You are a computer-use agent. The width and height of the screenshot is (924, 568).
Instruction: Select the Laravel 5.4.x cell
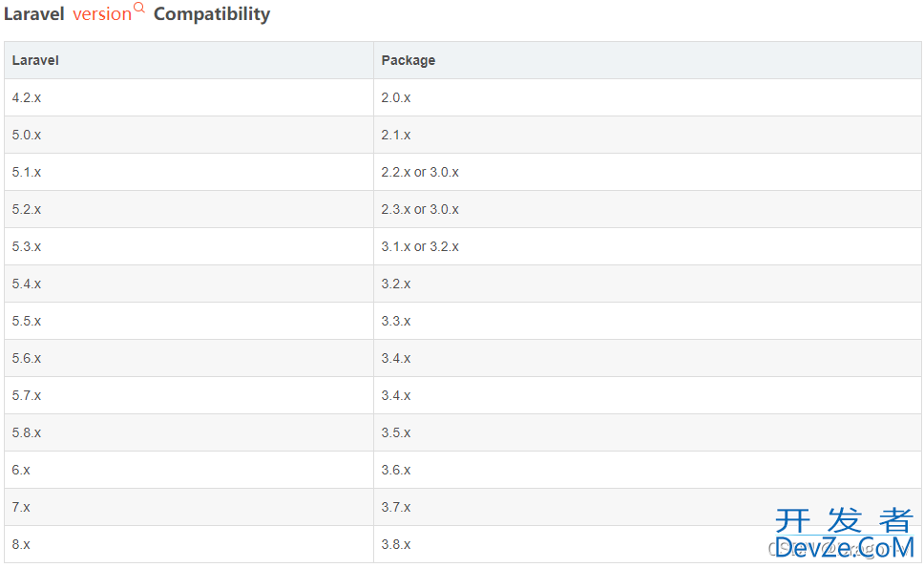coord(27,284)
